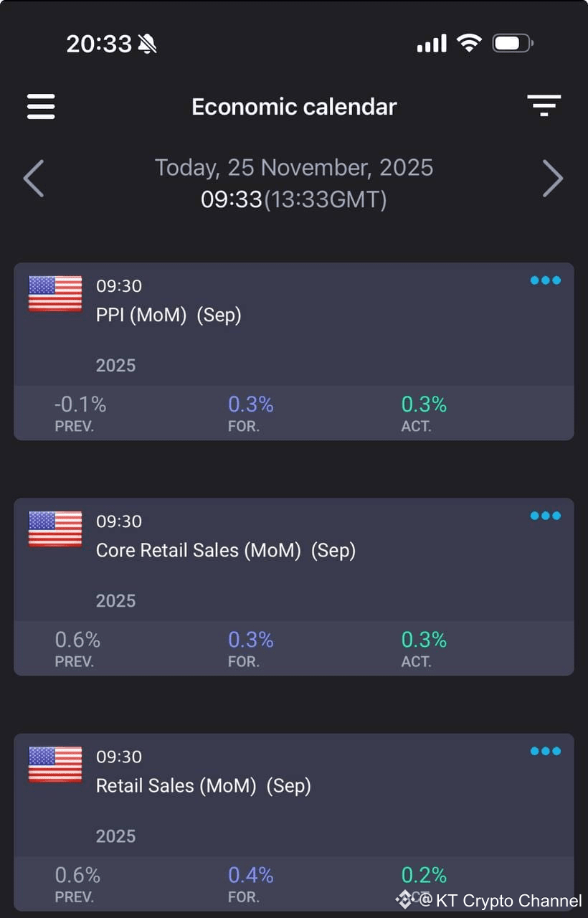Viewport: 588px width, 918px height.
Task: Open the filter icon at top right
Action: coord(544,105)
